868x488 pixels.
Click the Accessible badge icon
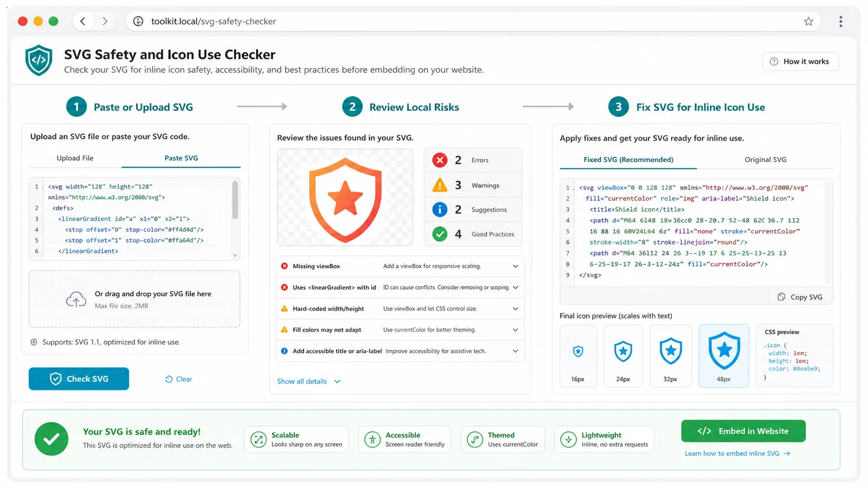tap(372, 439)
